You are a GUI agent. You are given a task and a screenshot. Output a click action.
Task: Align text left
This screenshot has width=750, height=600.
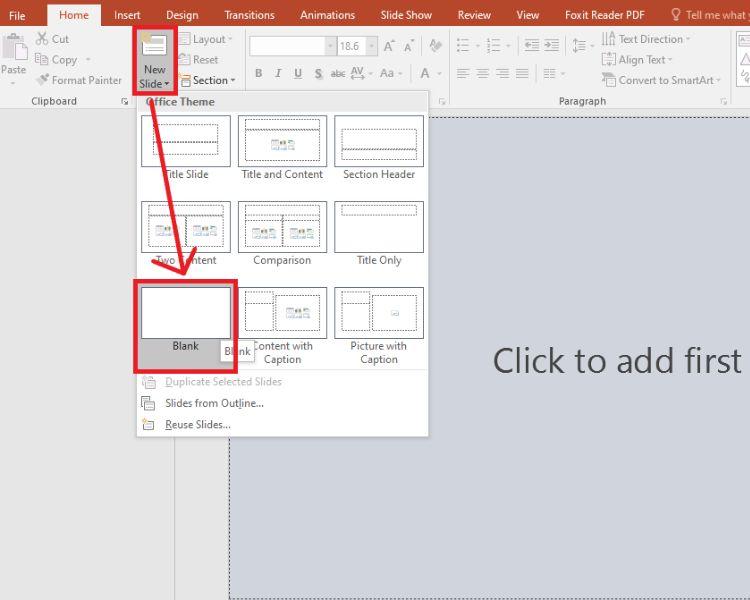point(463,73)
